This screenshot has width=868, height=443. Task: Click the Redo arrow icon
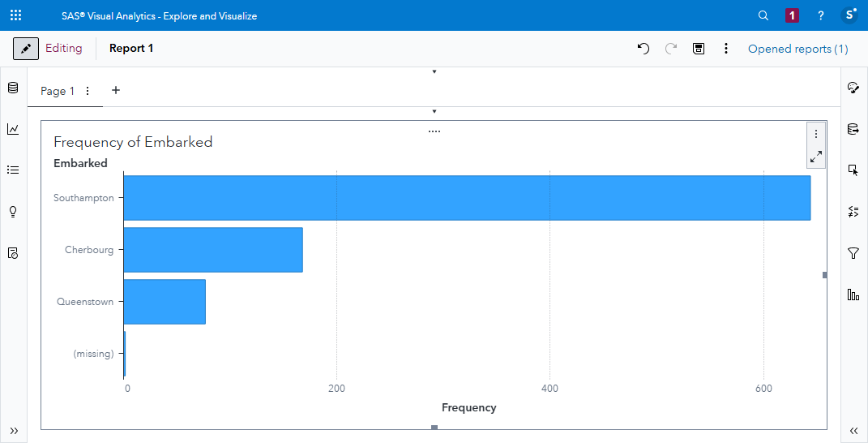click(x=671, y=49)
